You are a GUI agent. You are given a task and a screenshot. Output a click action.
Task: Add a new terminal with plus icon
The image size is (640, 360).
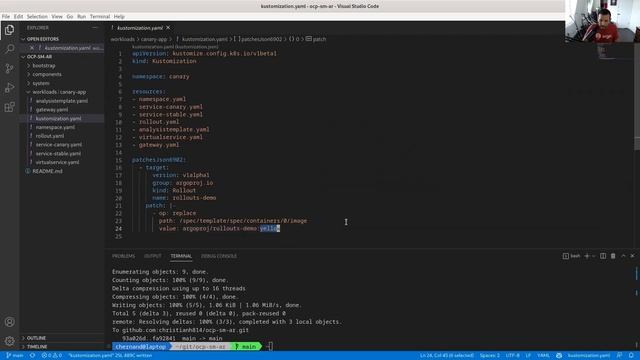(587, 256)
